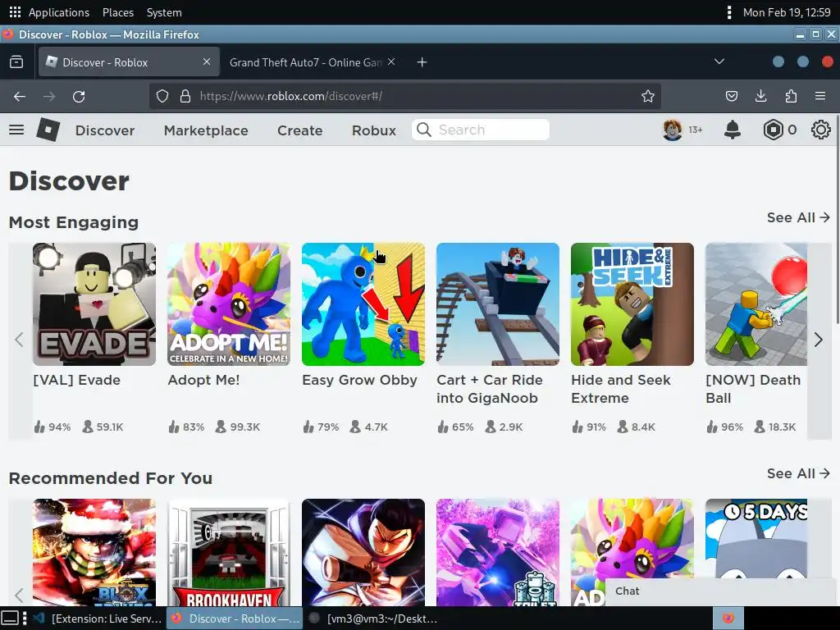840x630 pixels.
Task: Click the search magnifier icon
Action: pyautogui.click(x=424, y=130)
